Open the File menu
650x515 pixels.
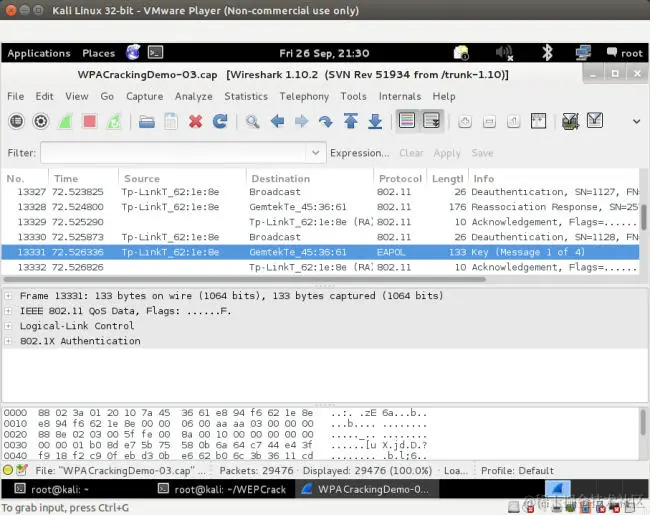(16, 96)
